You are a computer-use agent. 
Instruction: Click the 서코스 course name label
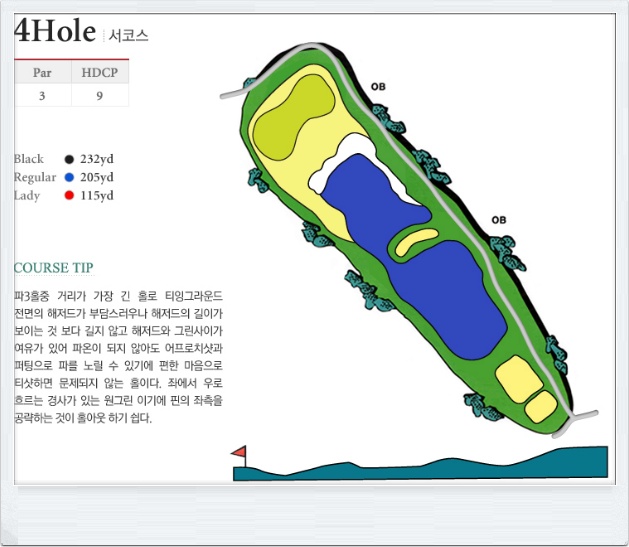[x=128, y=36]
